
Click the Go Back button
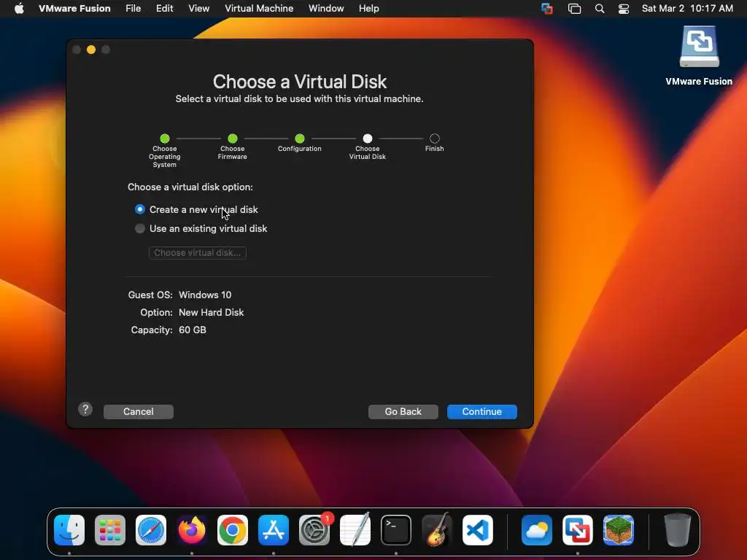pyautogui.click(x=403, y=411)
